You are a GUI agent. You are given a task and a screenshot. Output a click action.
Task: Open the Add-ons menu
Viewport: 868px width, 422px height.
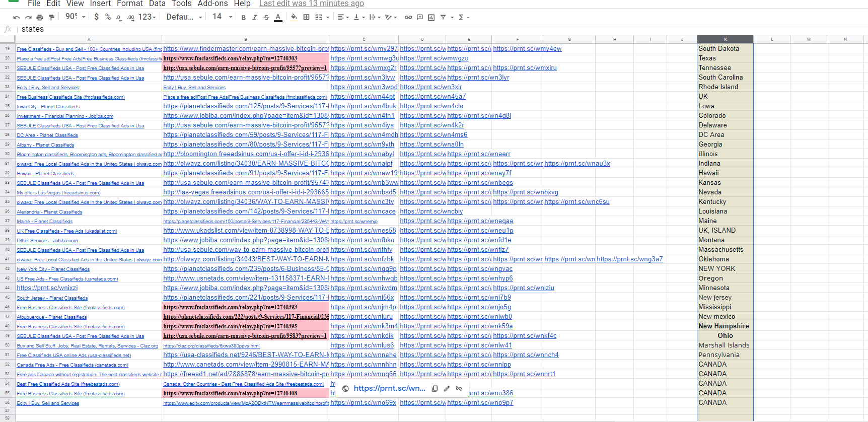[x=212, y=4]
